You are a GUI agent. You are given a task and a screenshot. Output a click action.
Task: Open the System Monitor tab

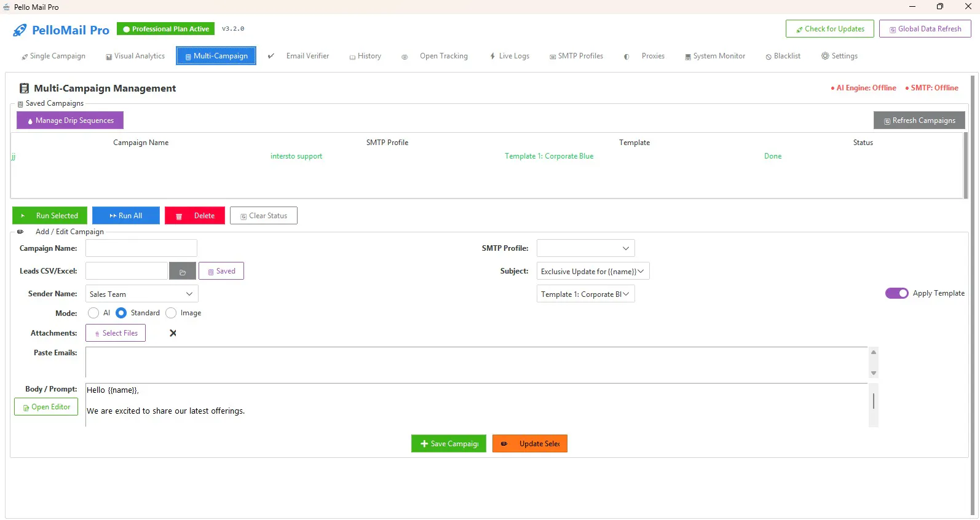click(715, 56)
